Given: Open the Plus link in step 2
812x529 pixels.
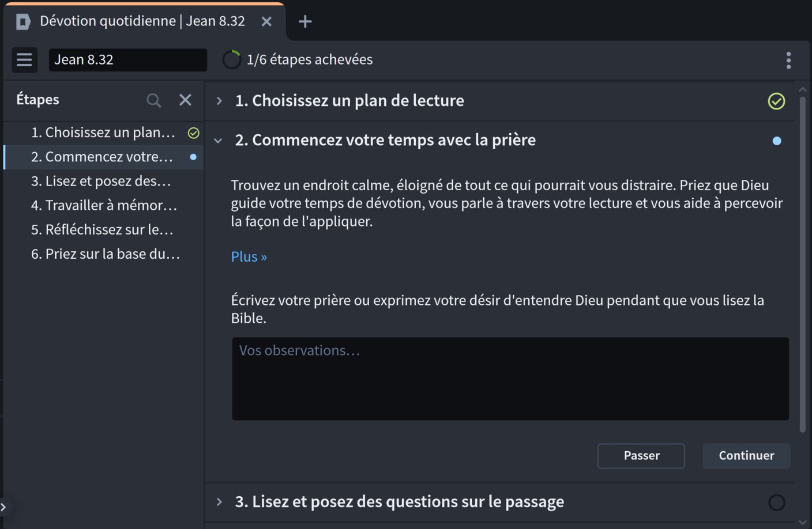Looking at the screenshot, I should click(x=248, y=256).
